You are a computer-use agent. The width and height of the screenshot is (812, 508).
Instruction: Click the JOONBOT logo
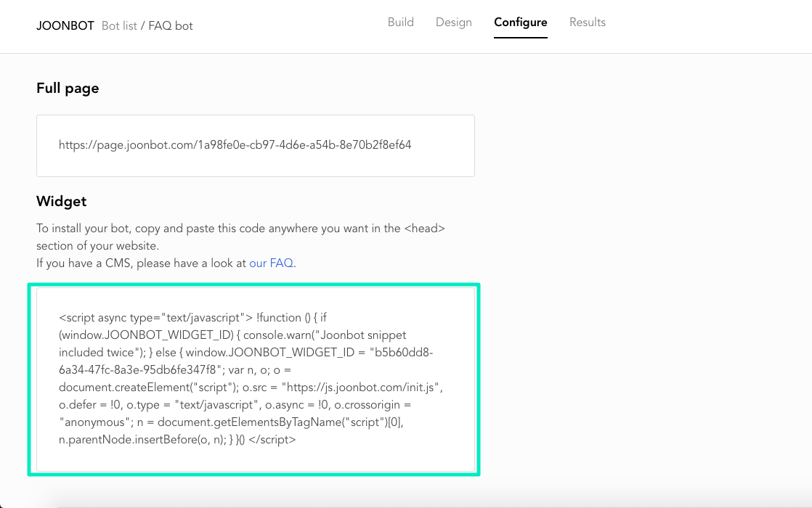pyautogui.click(x=65, y=26)
